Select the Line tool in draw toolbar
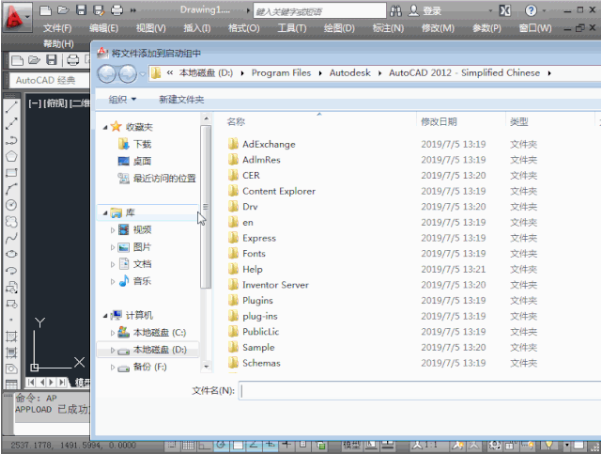This screenshot has width=604, height=455. click(11, 107)
